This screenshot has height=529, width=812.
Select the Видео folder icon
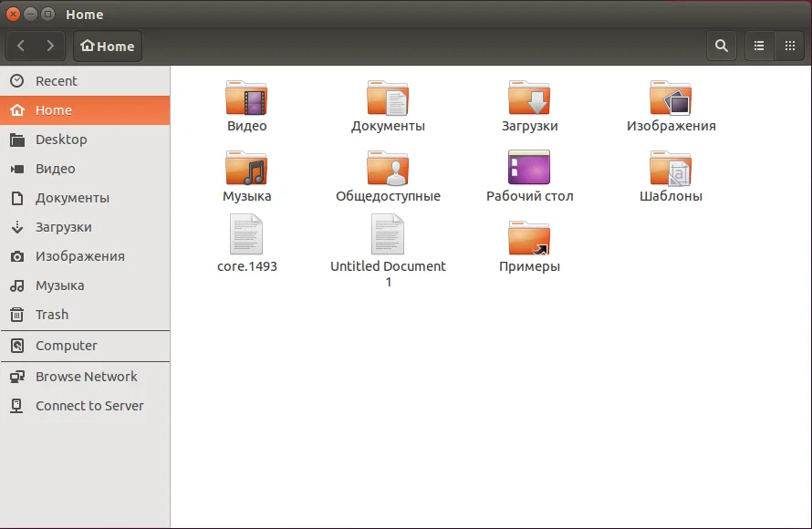click(x=246, y=98)
